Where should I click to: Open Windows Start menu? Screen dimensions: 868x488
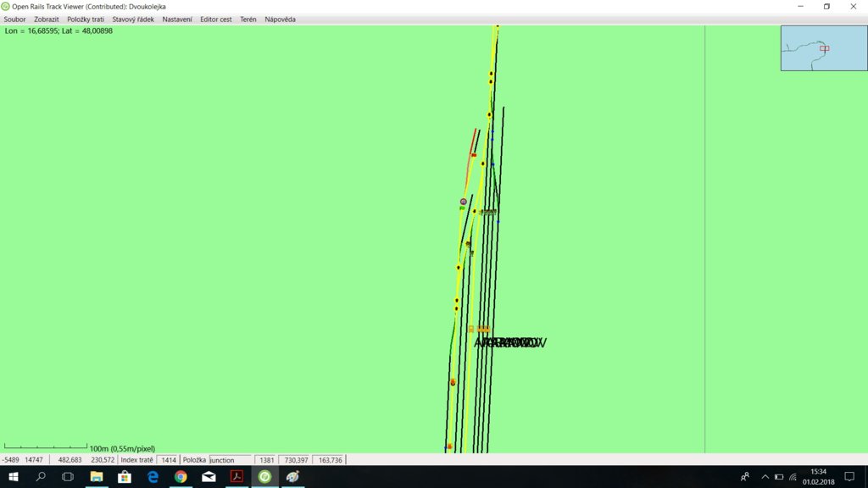(x=13, y=477)
